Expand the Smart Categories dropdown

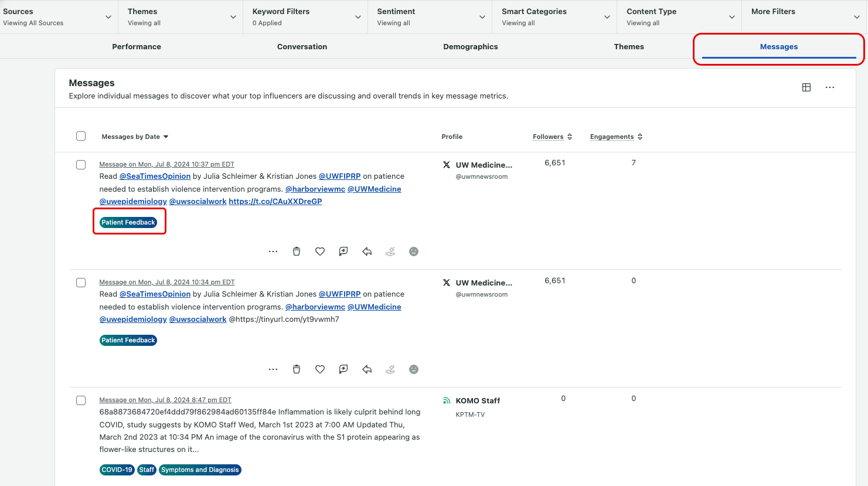coord(555,17)
